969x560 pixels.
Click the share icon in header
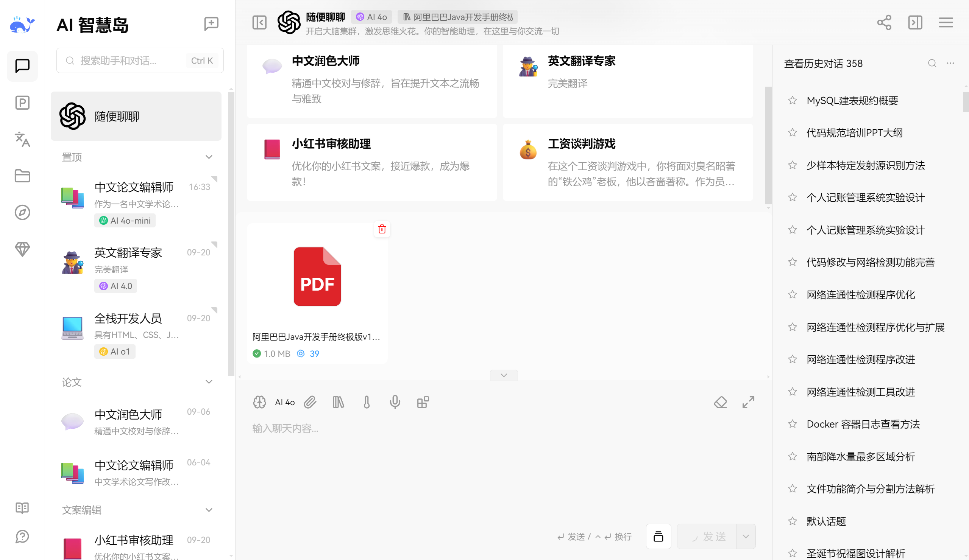[884, 23]
